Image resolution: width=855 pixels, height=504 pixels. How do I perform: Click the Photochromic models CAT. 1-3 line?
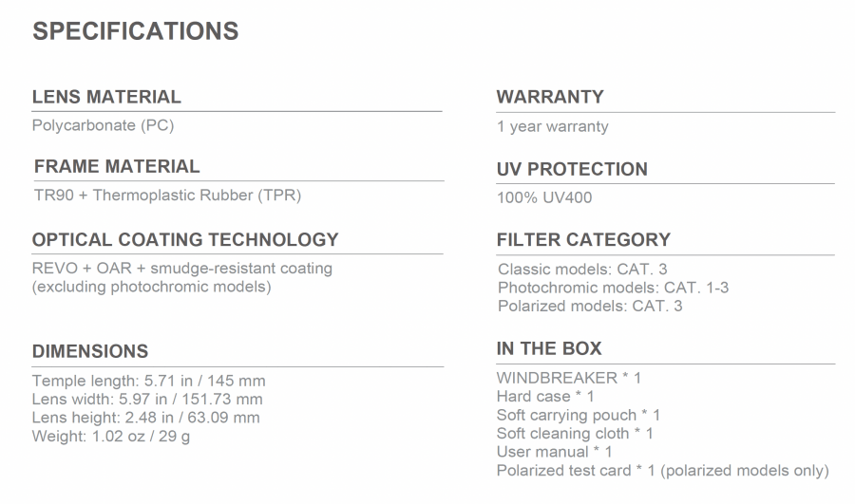pos(614,288)
